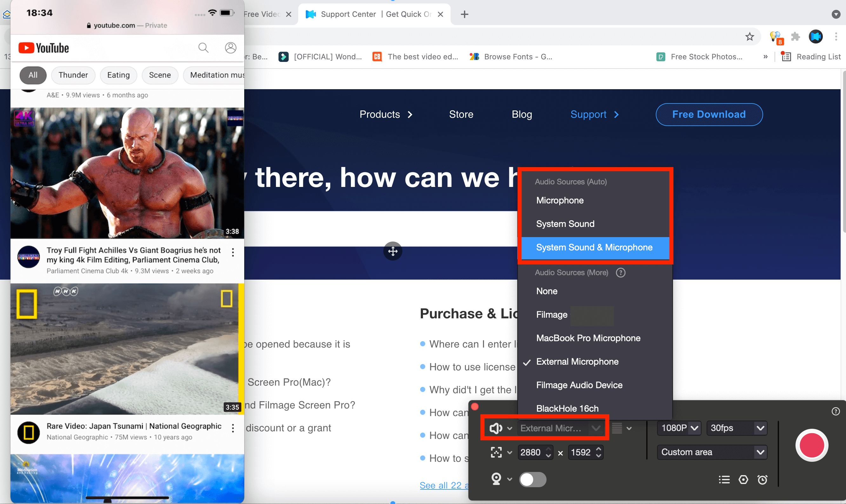846x504 pixels.
Task: Open Parliament Cinema Club channel avatar
Action: pyautogui.click(x=29, y=257)
